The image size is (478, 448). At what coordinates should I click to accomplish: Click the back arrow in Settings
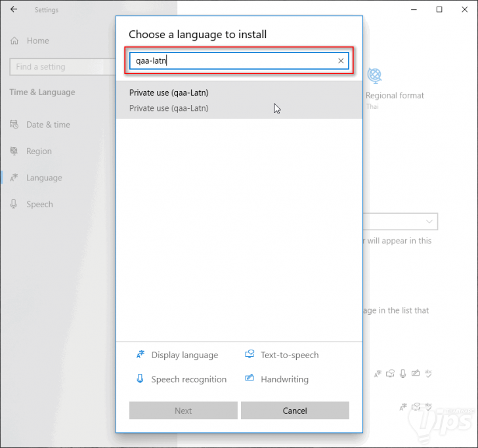14,10
